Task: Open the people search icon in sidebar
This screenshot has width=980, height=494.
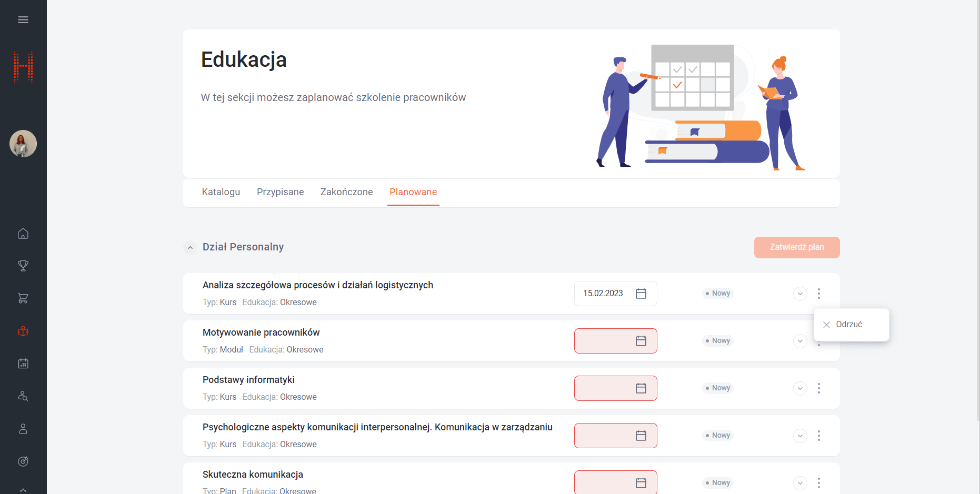Action: pyautogui.click(x=23, y=396)
